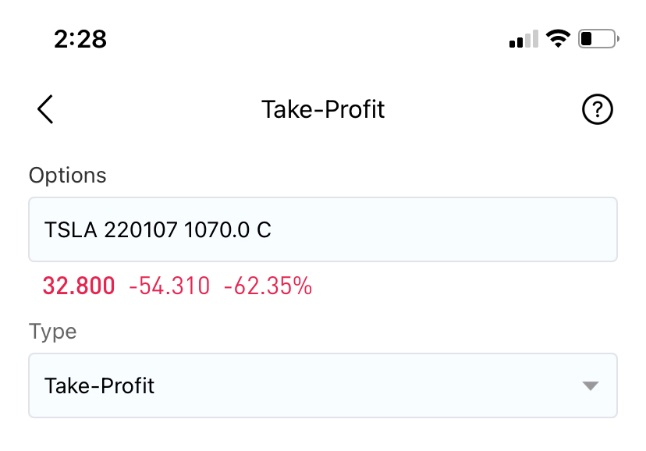Image resolution: width=646 pixels, height=451 pixels.
Task: Tap the battery indicator icon
Action: (599, 39)
